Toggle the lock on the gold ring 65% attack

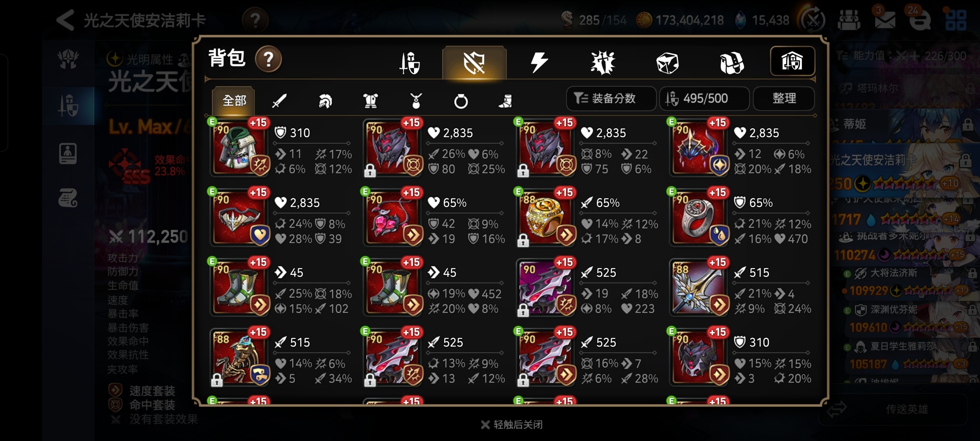[x=523, y=241]
